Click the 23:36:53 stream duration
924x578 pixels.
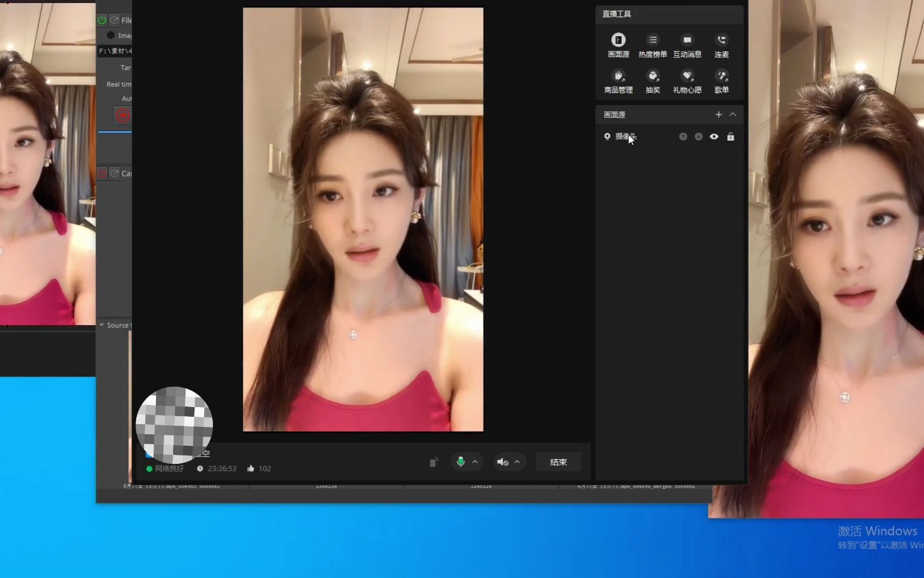tap(217, 469)
